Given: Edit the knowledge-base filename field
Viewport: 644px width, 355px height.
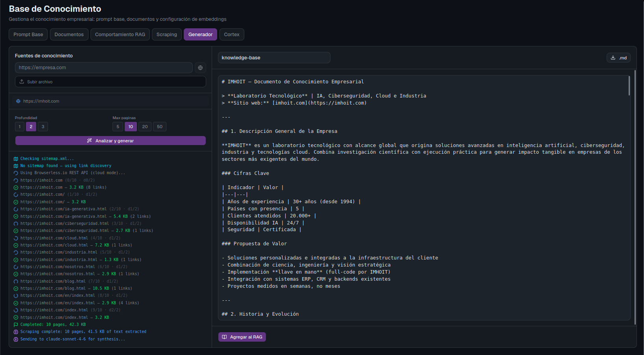Looking at the screenshot, I should 274,58.
